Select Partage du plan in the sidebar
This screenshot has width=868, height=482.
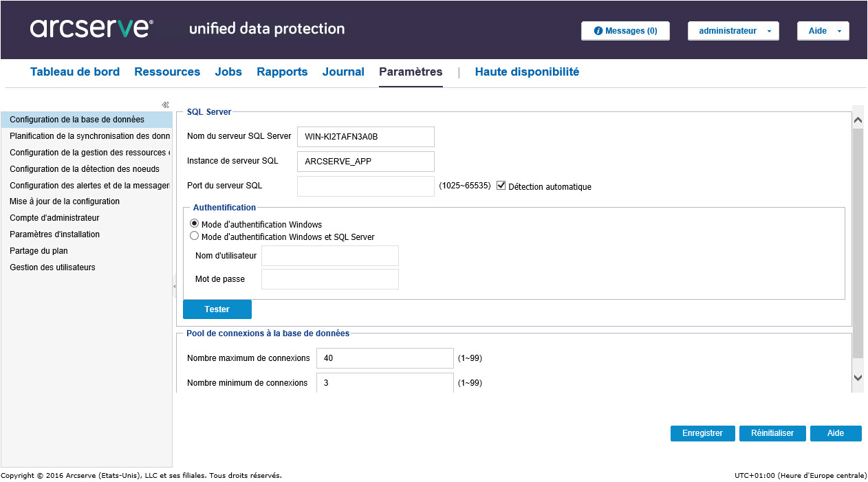[x=40, y=250]
